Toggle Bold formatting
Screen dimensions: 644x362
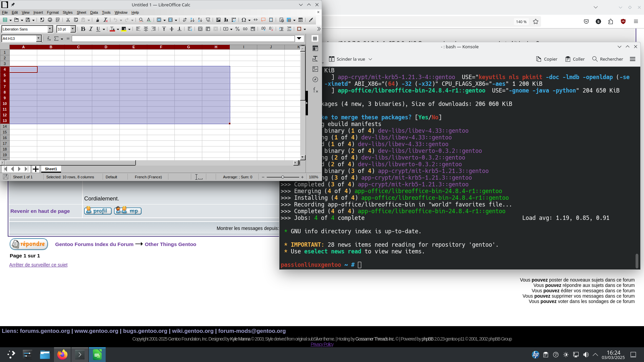[x=83, y=29]
